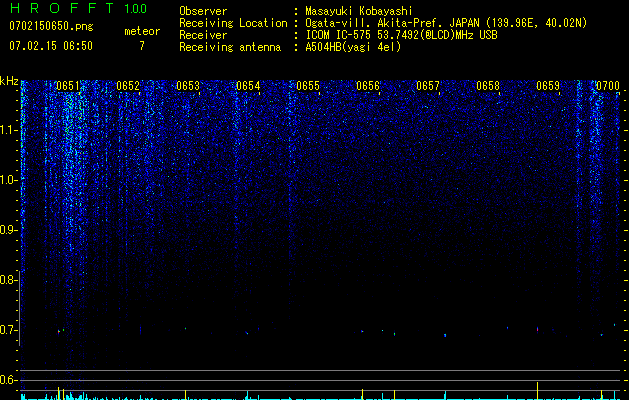Click the 0653 time axis label
Image resolution: width=629 pixels, height=400 pixels.
(x=188, y=86)
